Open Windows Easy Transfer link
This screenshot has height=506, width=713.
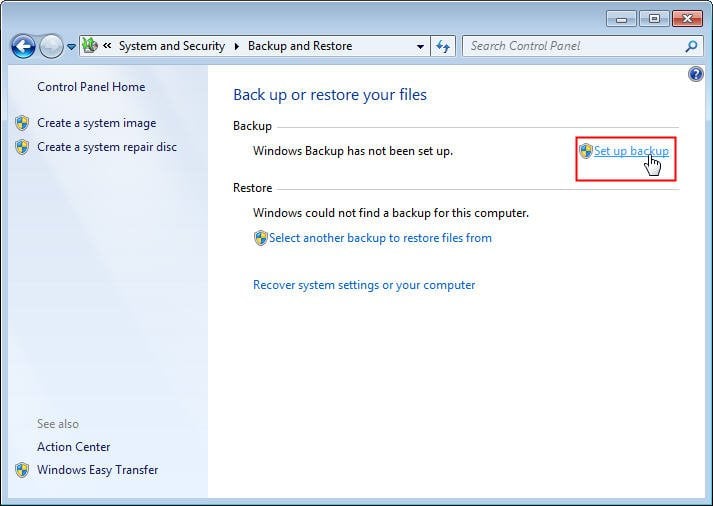point(98,470)
